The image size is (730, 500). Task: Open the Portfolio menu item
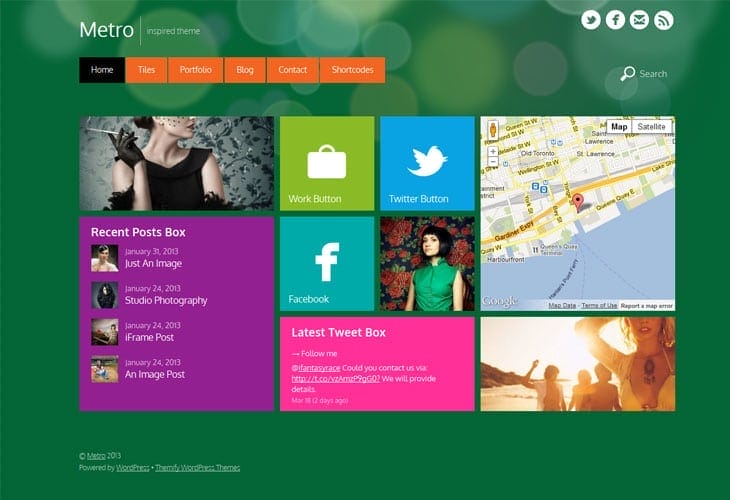(x=195, y=70)
